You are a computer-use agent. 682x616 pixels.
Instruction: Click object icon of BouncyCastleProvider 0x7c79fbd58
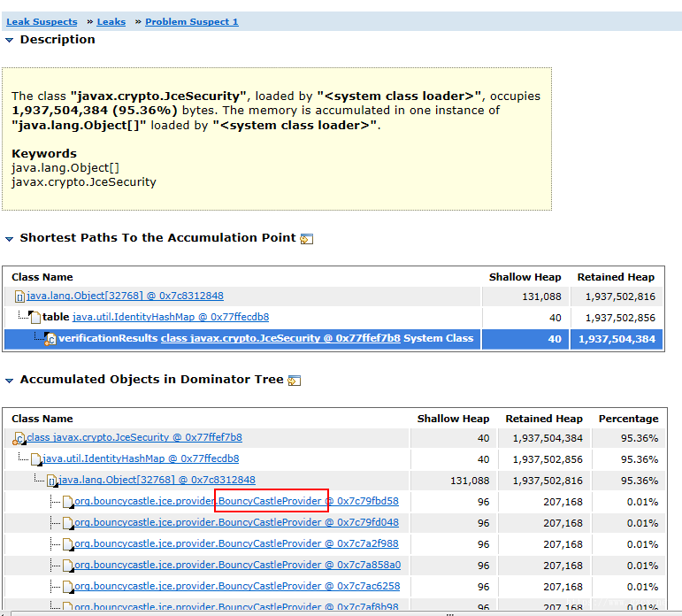point(68,502)
